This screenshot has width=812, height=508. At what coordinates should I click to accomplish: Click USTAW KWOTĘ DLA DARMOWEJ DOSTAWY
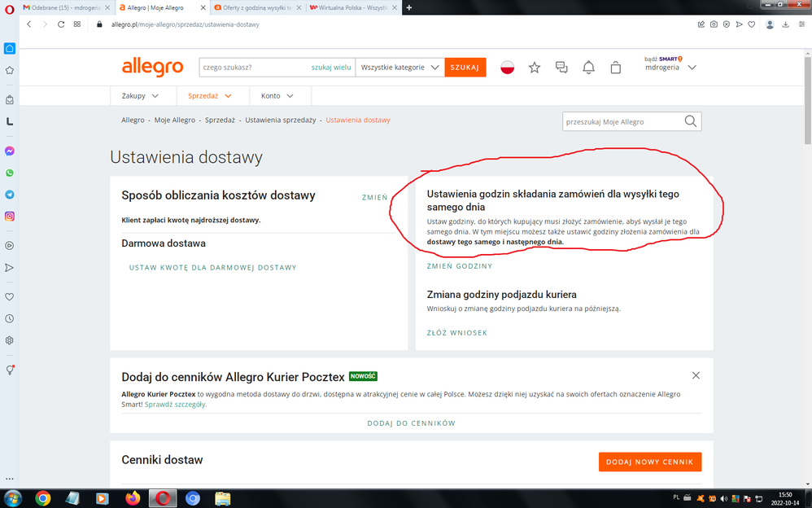tap(213, 268)
